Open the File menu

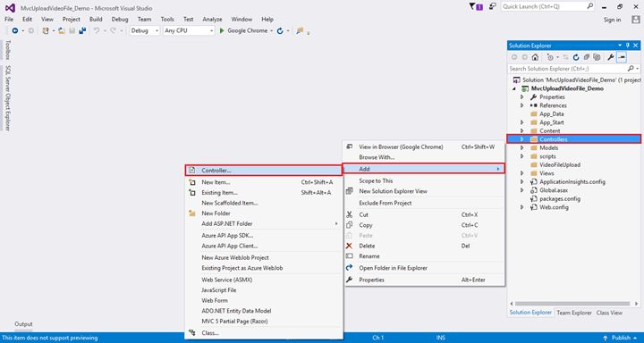click(x=9, y=20)
